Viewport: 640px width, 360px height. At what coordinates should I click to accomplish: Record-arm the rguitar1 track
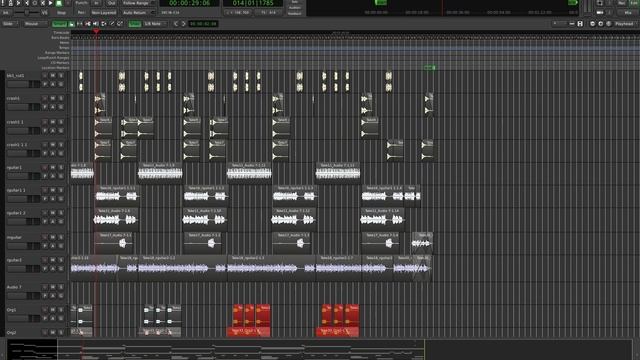pos(45,167)
